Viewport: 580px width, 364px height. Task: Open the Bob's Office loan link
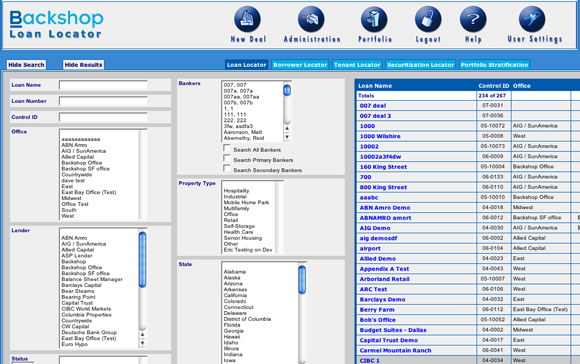pyautogui.click(x=378, y=320)
